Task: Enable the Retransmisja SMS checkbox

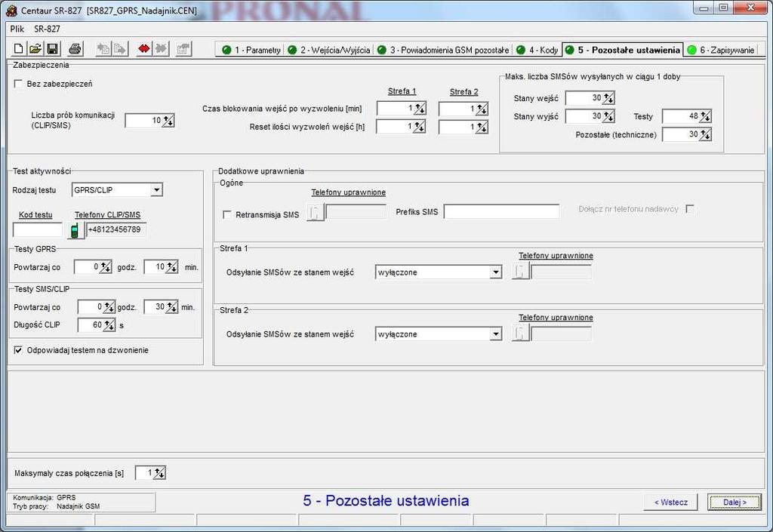Action: [226, 215]
